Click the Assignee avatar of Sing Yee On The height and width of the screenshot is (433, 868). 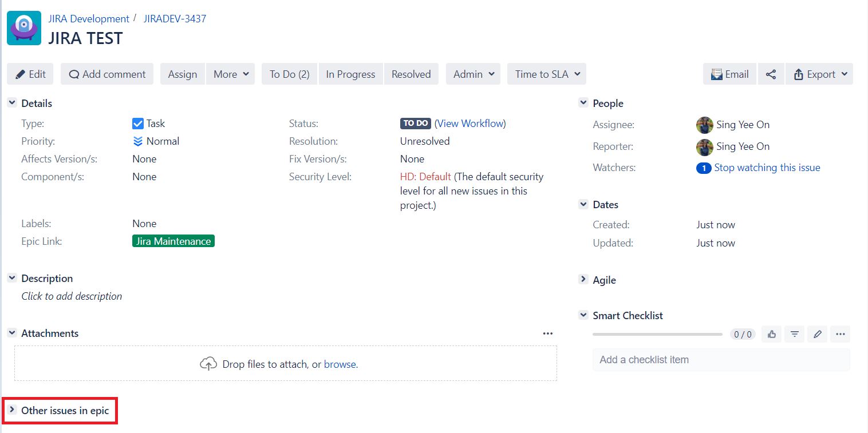(x=704, y=125)
